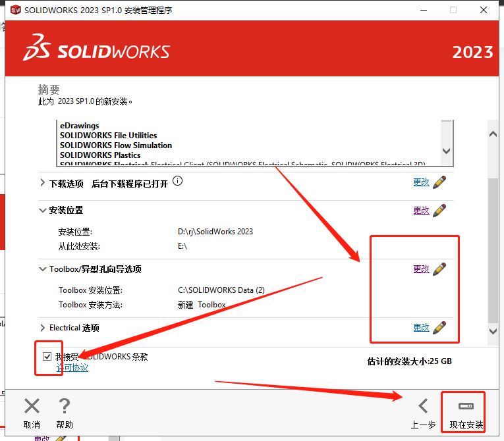Screen dimensions: 504x441
Task: Expand the 下载选项 section
Action: pos(42,183)
